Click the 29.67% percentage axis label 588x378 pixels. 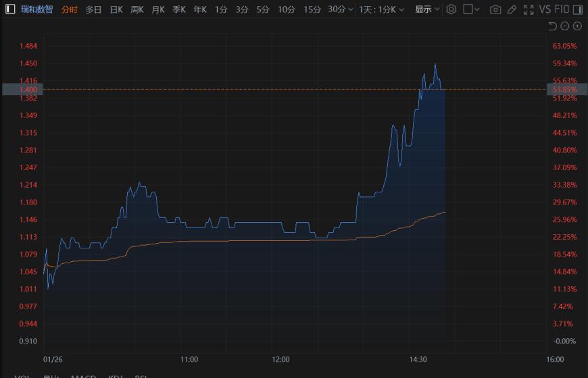[564, 202]
